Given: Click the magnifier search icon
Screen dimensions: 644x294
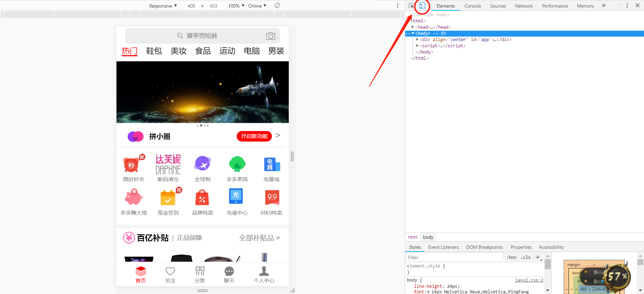Looking at the screenshot, I should 180,36.
